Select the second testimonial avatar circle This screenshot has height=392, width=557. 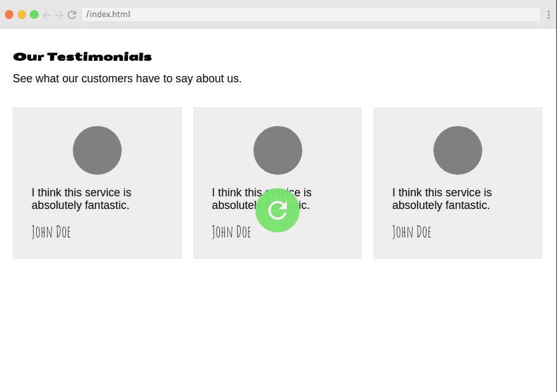pyautogui.click(x=278, y=150)
